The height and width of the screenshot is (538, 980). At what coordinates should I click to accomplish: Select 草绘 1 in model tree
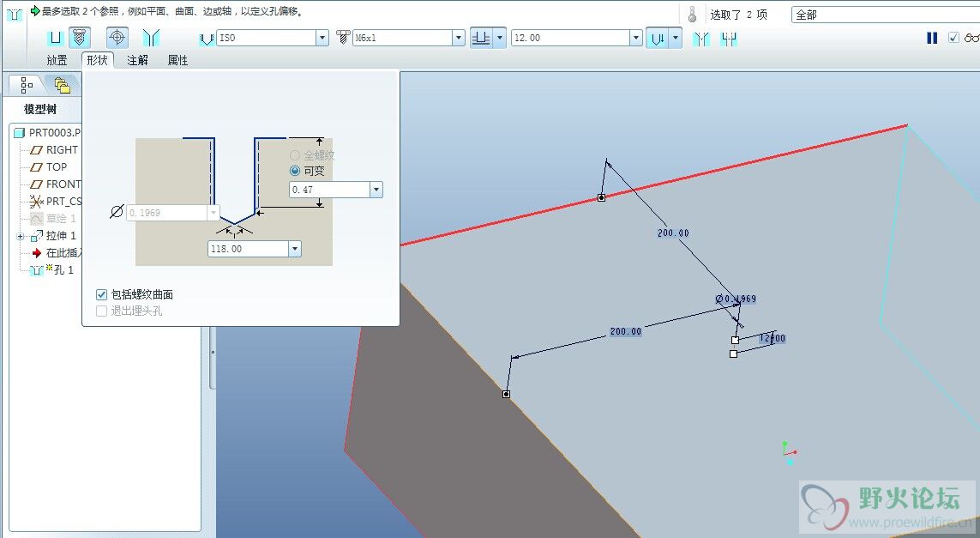tap(53, 218)
